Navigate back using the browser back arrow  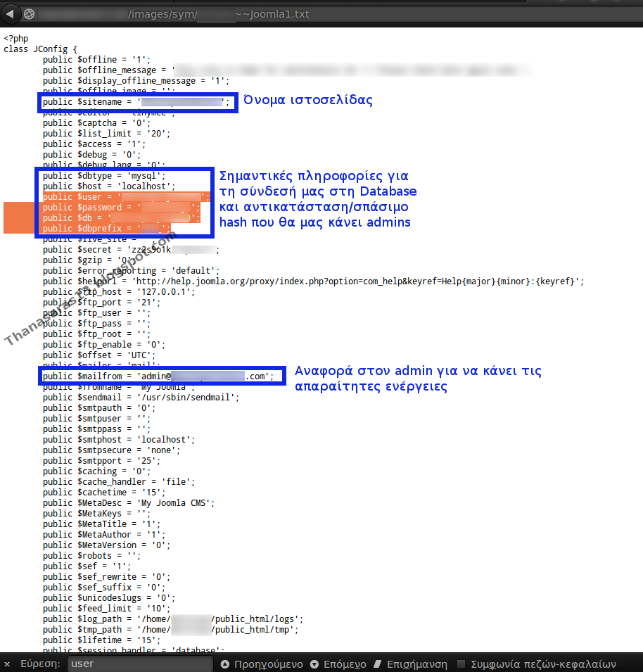pyautogui.click(x=10, y=13)
